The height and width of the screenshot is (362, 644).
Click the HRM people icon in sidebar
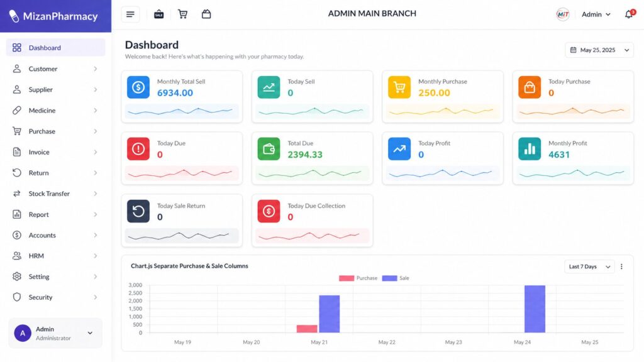click(17, 256)
